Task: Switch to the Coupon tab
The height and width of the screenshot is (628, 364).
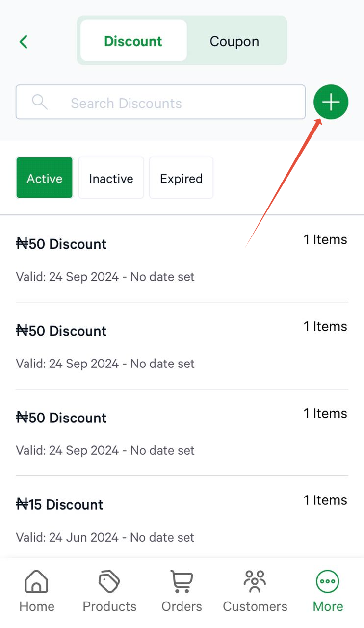Action: (234, 41)
